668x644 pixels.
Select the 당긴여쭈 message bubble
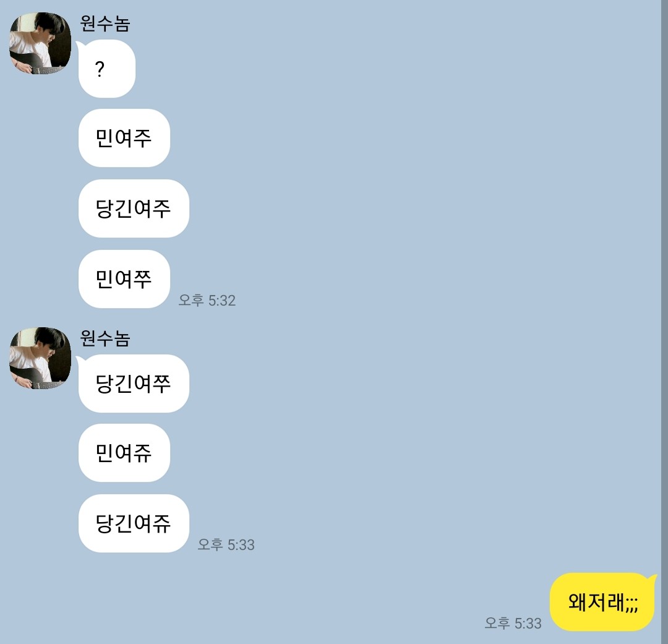134,384
